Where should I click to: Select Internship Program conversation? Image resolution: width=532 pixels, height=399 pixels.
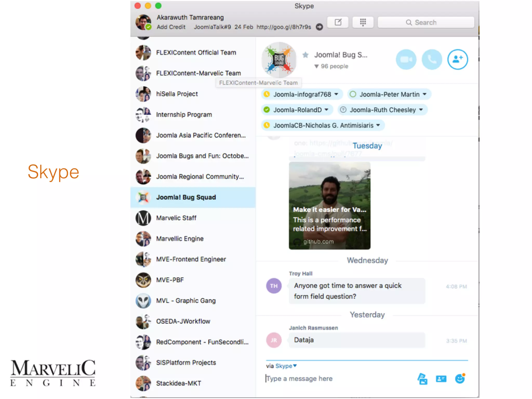(193, 115)
